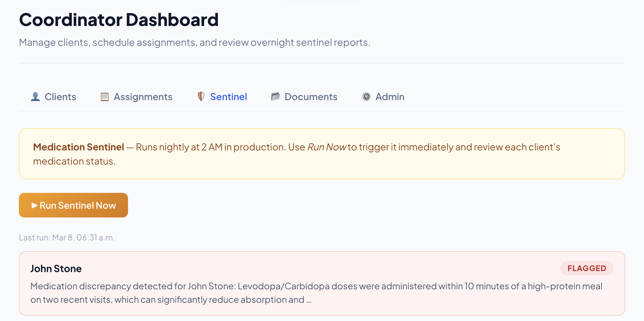Click the clipboard icon beside Assignments

[105, 97]
